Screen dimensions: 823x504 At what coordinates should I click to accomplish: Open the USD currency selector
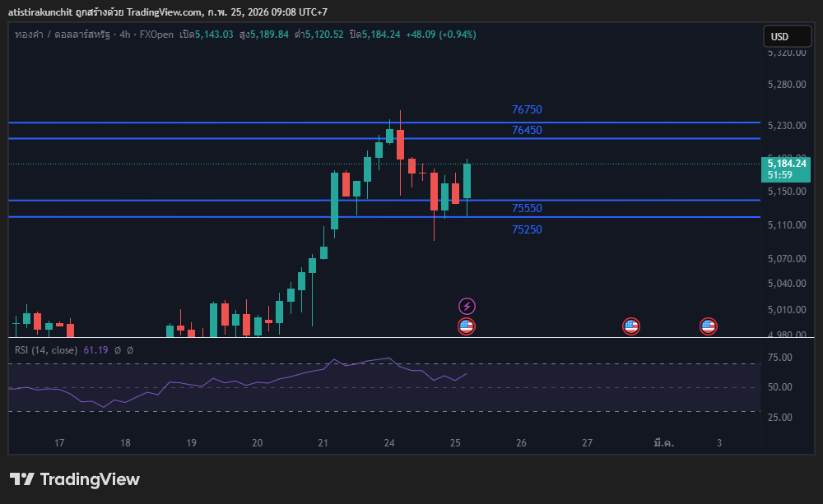779,36
